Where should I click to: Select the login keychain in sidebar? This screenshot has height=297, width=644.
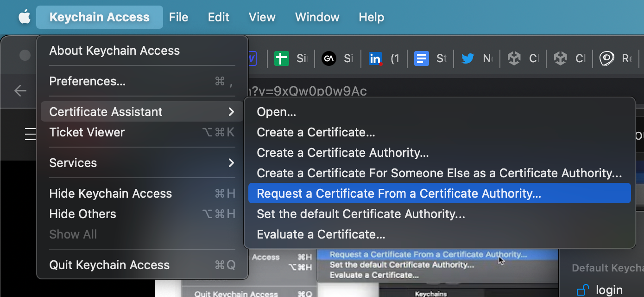(609, 290)
